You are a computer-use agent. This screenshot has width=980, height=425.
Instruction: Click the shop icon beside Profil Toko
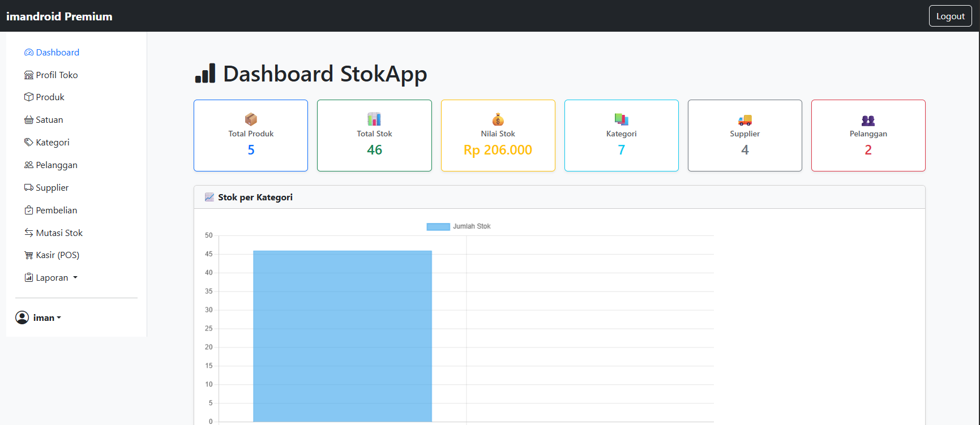pyautogui.click(x=29, y=75)
